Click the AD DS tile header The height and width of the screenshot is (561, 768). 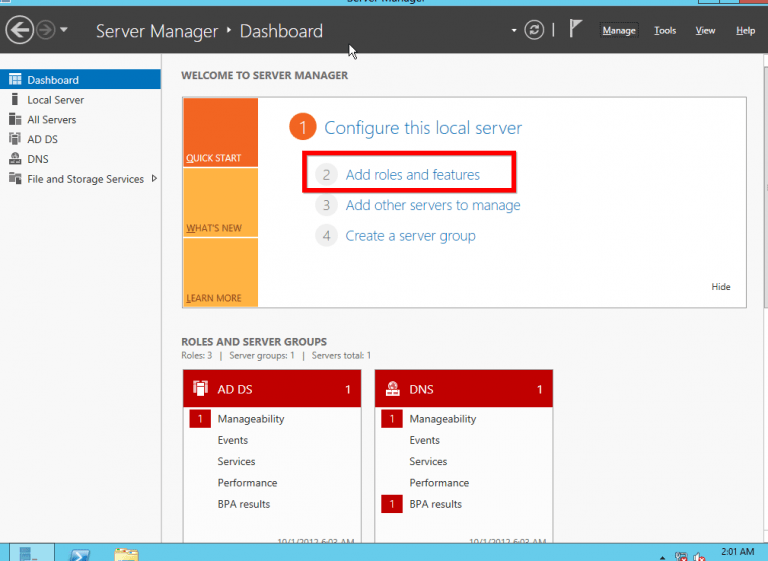click(272, 389)
